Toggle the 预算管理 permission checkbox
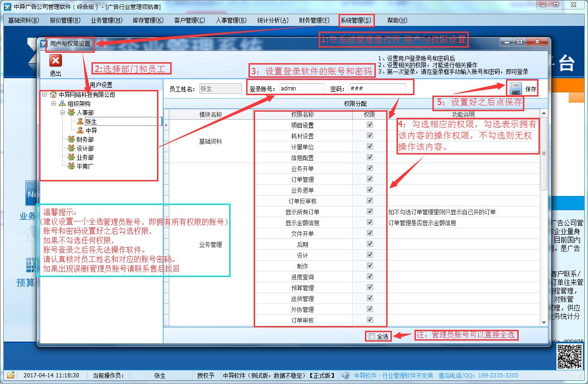 [x=370, y=287]
